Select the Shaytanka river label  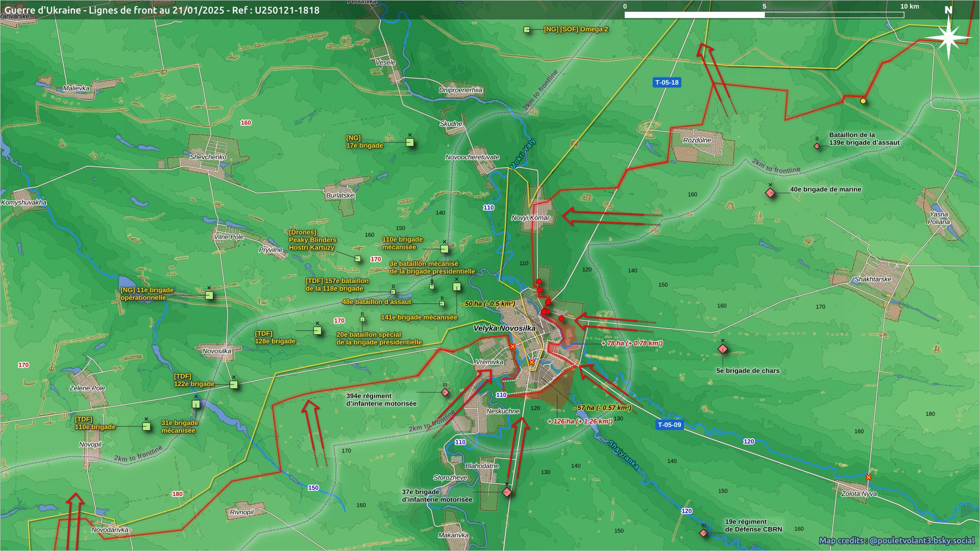(x=623, y=455)
